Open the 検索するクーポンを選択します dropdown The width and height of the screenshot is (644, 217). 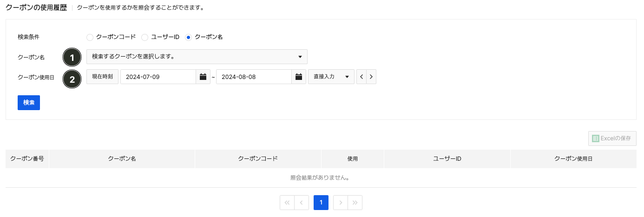197,57
